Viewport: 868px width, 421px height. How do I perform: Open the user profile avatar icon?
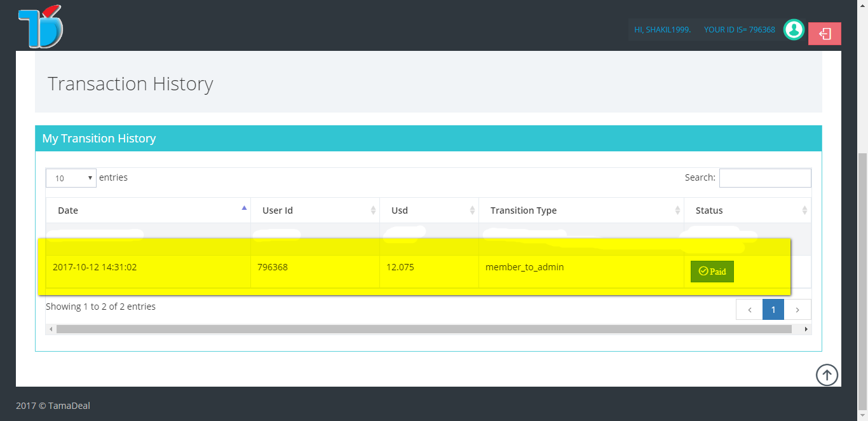tap(794, 29)
